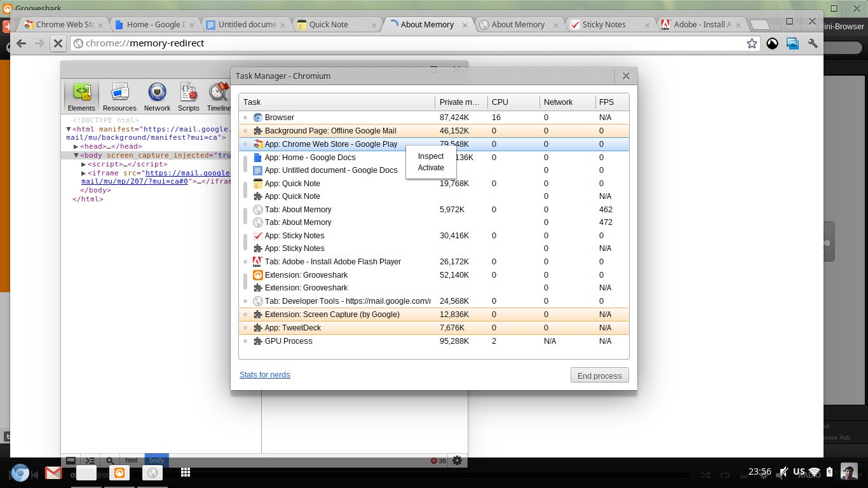Select the GPU Process row

pyautogui.click(x=288, y=341)
